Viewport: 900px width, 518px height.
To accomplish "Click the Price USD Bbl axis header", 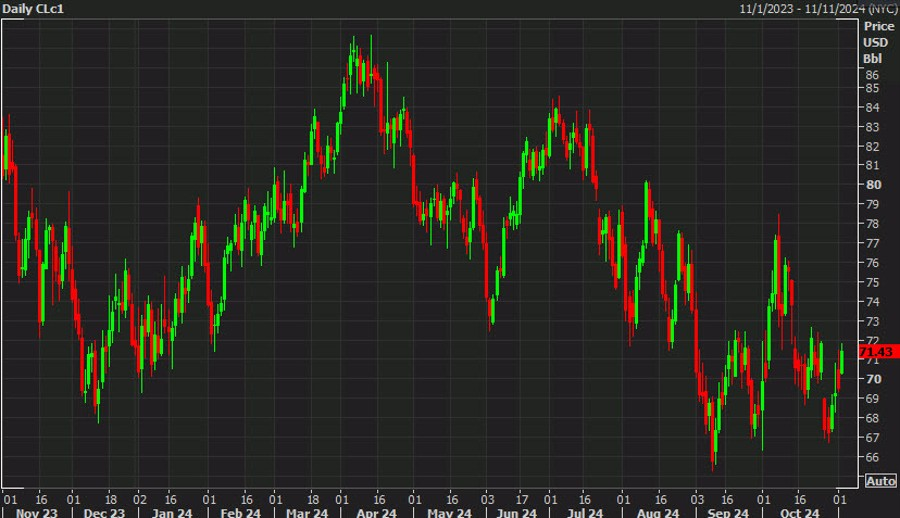I will (x=878, y=42).
